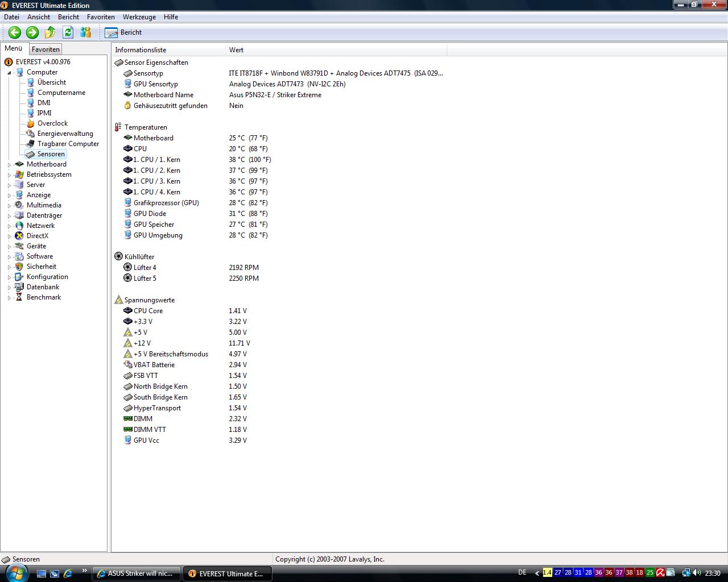
Task: Expand the Server tree node
Action: 9,185
